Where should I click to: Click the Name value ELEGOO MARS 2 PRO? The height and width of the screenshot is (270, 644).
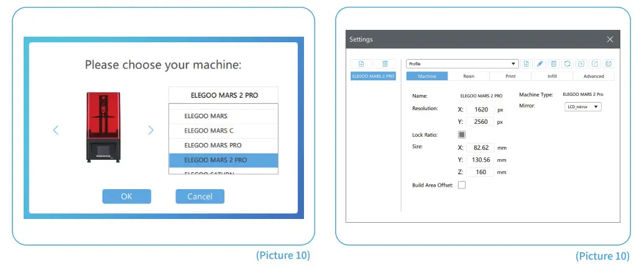click(x=481, y=96)
